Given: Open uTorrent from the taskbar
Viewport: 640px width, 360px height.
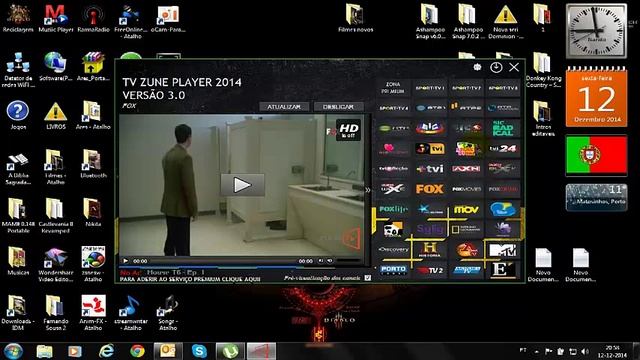Looking at the screenshot, I should tap(230, 351).
